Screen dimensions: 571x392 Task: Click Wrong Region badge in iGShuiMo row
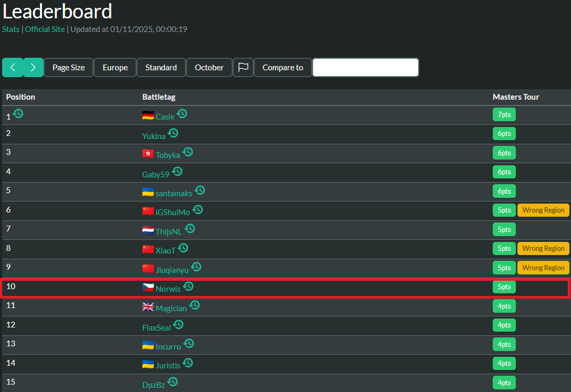[543, 210]
